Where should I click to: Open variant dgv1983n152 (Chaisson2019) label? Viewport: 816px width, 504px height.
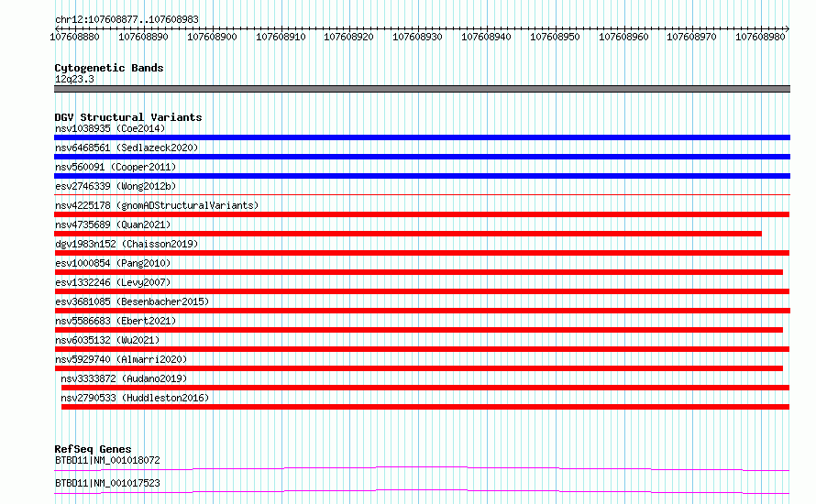(x=127, y=244)
